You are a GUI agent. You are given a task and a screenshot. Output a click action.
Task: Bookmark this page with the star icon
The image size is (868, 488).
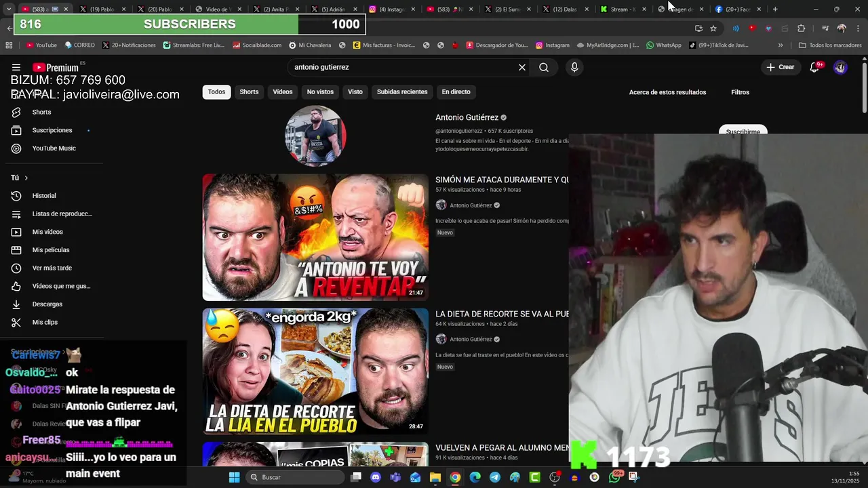(x=713, y=28)
